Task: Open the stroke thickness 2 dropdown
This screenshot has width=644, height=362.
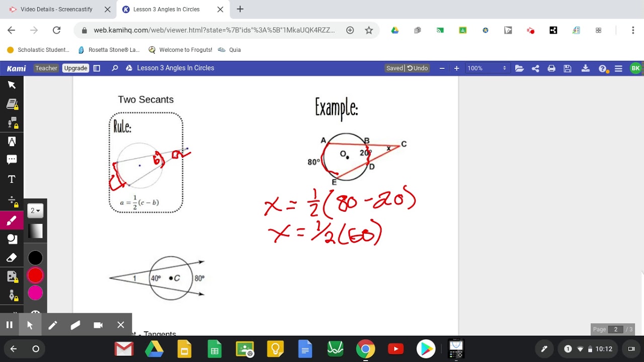Action: 35,211
